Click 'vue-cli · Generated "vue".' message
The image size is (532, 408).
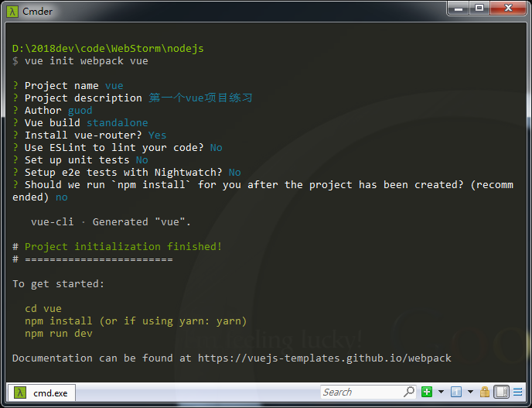[x=111, y=222]
